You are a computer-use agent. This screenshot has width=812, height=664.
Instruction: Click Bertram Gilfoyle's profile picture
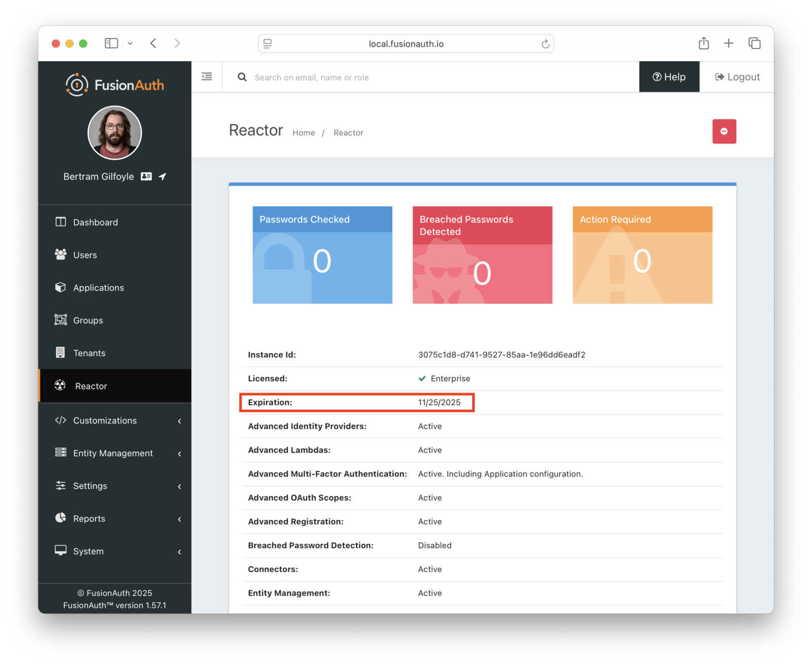[115, 133]
